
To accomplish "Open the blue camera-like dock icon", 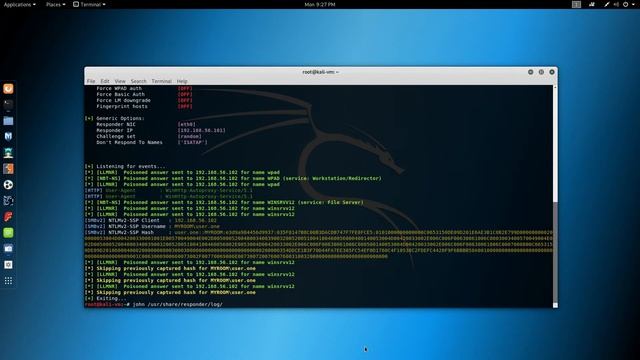I will point(8,249).
